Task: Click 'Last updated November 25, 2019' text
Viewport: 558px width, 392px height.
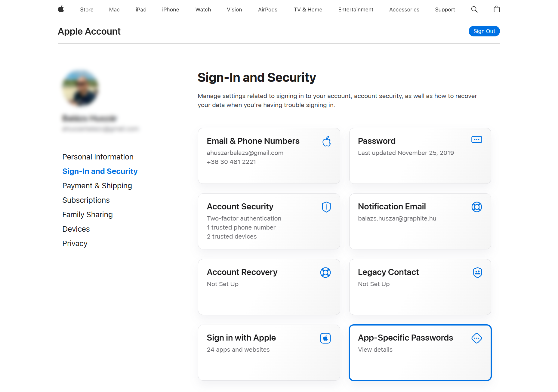Action: (x=406, y=153)
